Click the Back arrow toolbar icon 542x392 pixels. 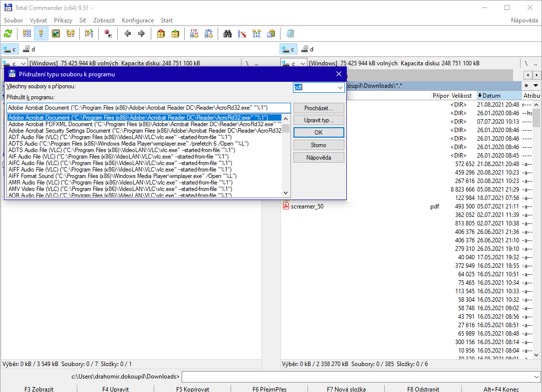pos(128,34)
